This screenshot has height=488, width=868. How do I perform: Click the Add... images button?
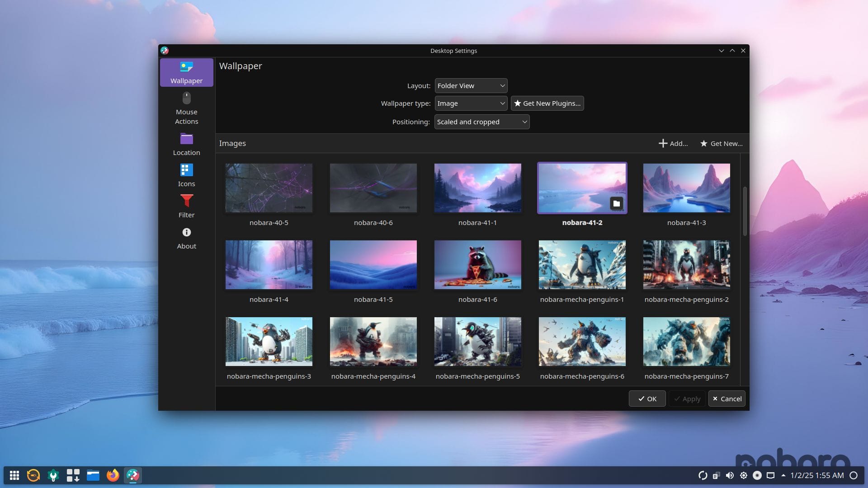point(673,143)
